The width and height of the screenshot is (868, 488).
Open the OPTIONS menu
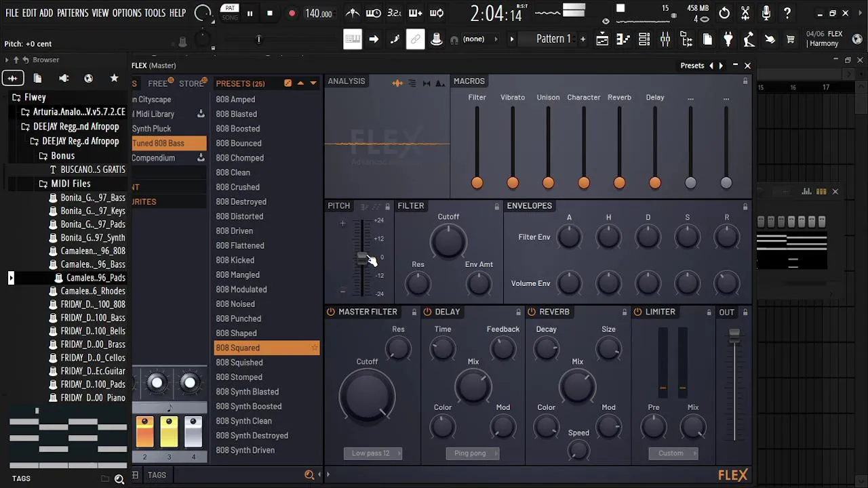pos(127,13)
